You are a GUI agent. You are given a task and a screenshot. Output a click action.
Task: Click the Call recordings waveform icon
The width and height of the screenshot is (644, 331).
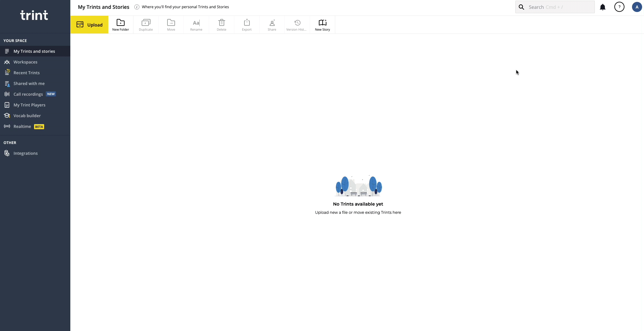7,94
